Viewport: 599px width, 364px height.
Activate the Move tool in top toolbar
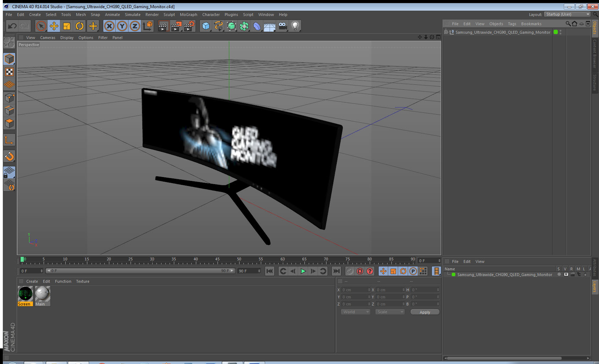[x=54, y=26]
